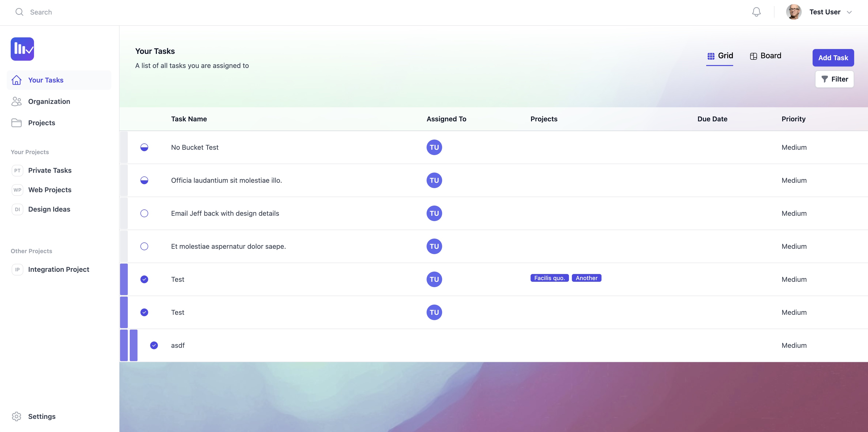868x432 pixels.
Task: Switch to the Board tab
Action: pyautogui.click(x=765, y=56)
